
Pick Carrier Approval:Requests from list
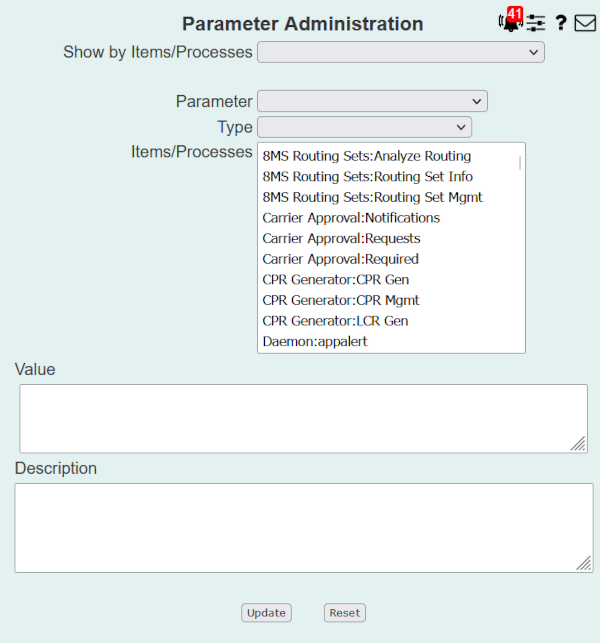(341, 238)
